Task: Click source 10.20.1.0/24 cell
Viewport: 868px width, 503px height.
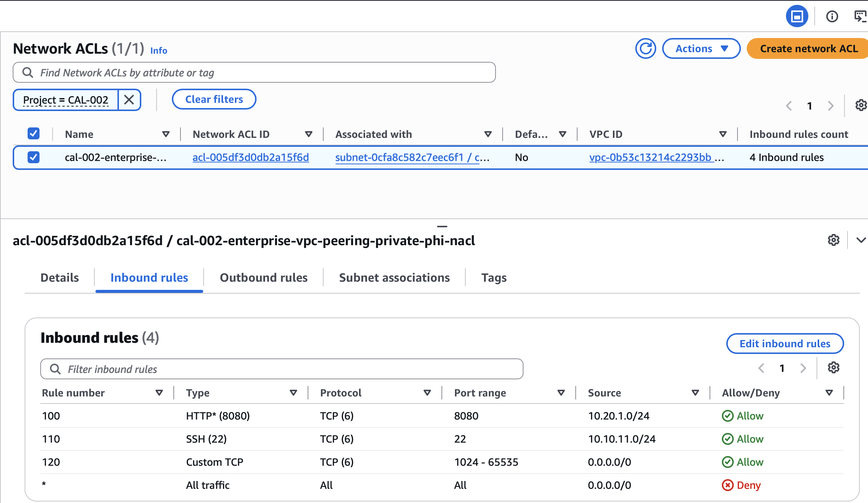Action: pyautogui.click(x=619, y=416)
